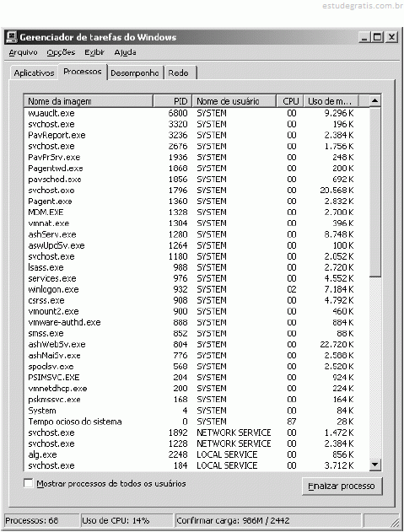Click the Processos: 68 status entry
Screen dimensions: 404x532
pos(41,520)
